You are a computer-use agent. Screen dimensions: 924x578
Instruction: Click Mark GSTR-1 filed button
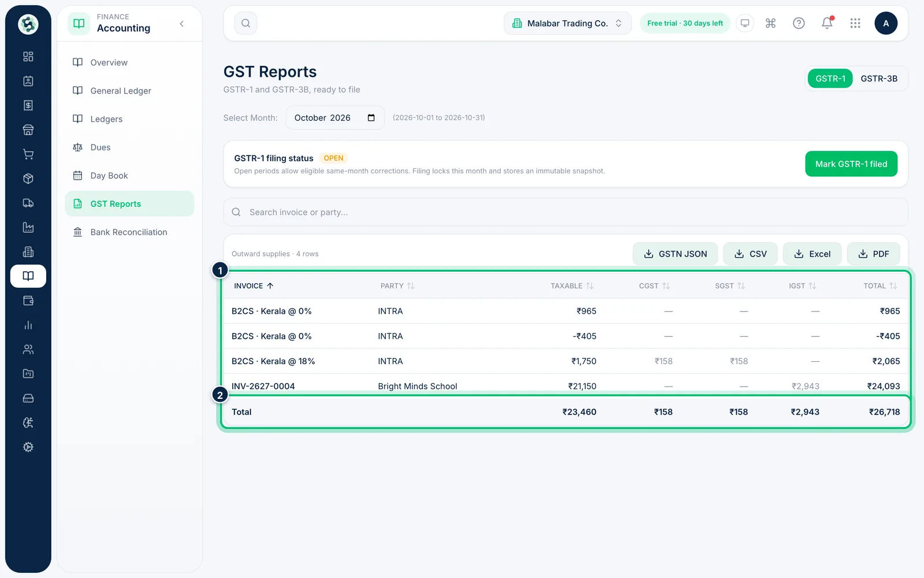(x=851, y=164)
